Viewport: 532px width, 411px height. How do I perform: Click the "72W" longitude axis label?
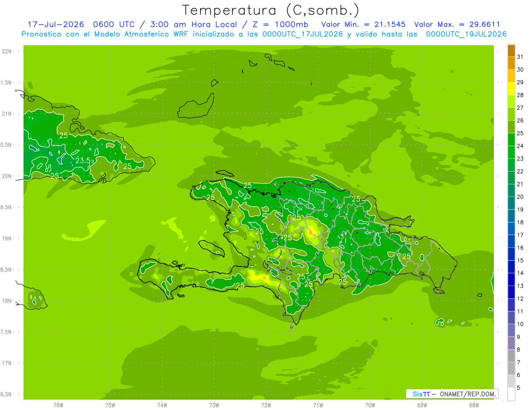pos(266,405)
